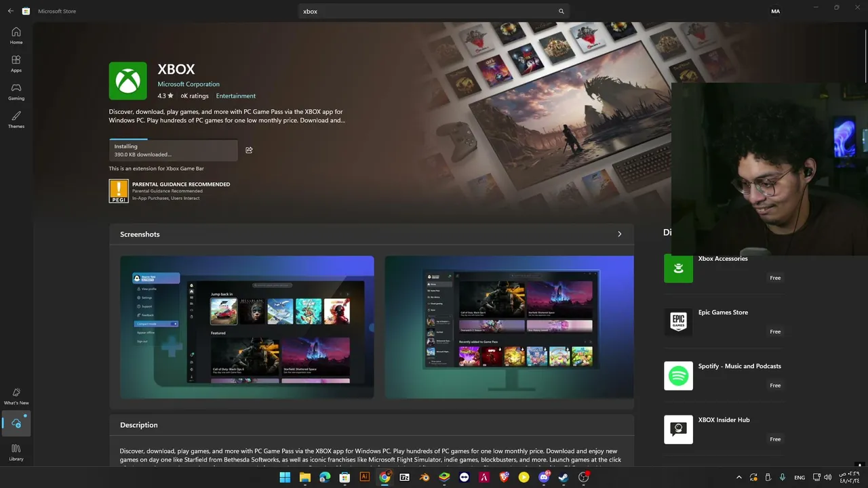This screenshot has width=868, height=488.
Task: Click the green XBOX app logo
Action: 128,81
